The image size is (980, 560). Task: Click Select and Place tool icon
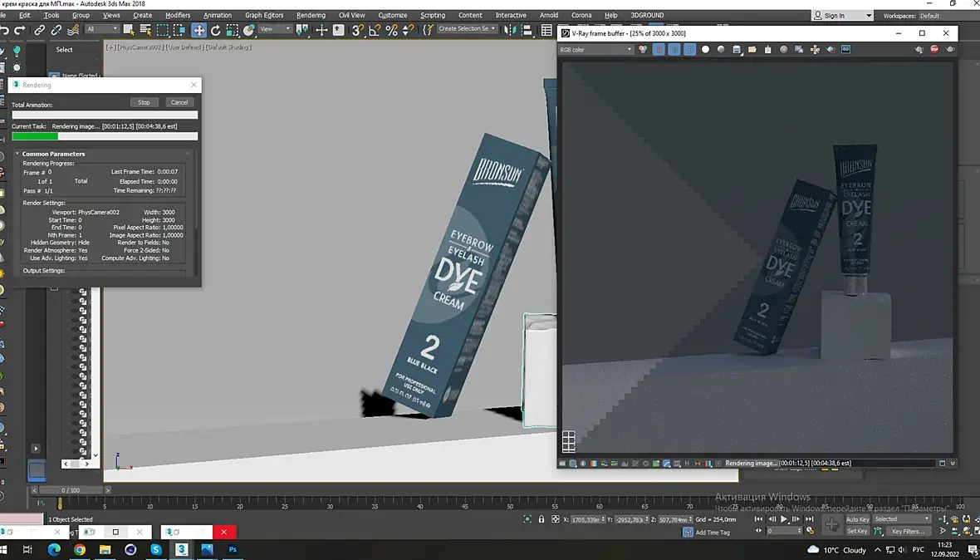click(249, 29)
